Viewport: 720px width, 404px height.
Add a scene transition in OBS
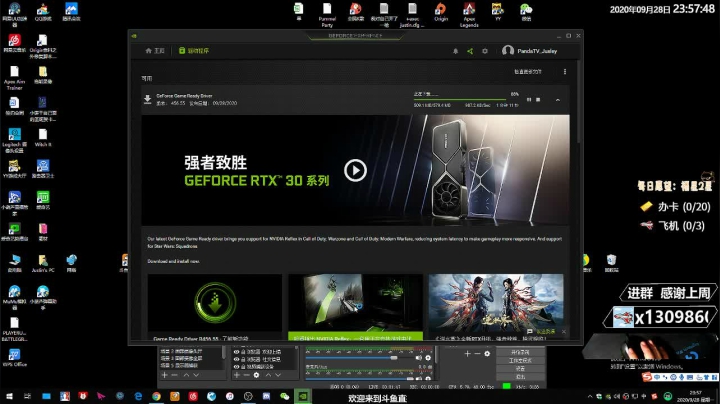coord(467,354)
